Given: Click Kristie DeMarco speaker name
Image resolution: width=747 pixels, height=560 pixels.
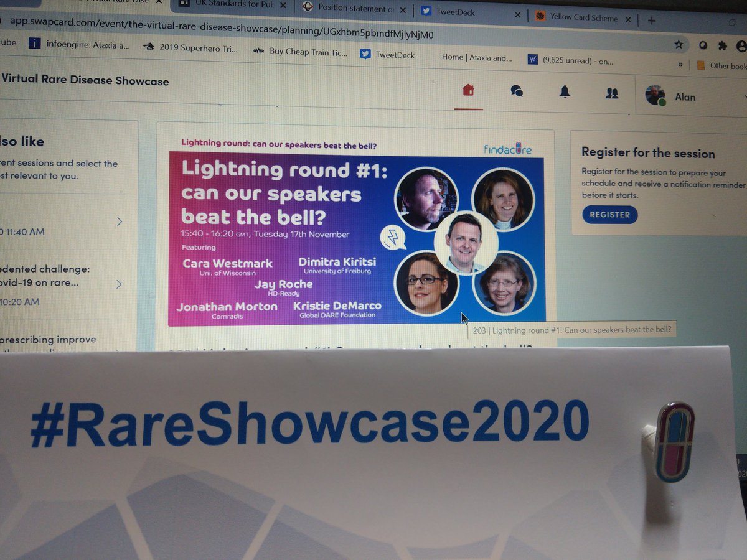Looking at the screenshot, I should pos(337,306).
